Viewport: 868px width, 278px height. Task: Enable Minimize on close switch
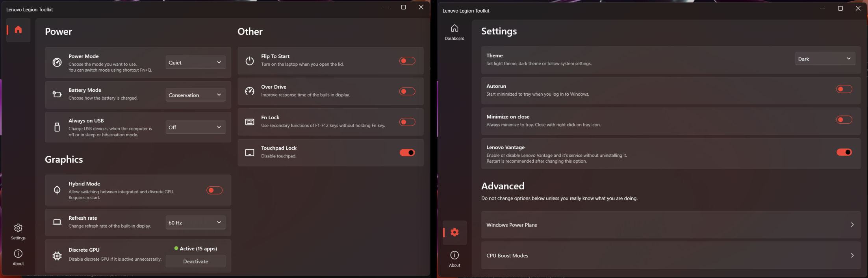click(x=844, y=120)
